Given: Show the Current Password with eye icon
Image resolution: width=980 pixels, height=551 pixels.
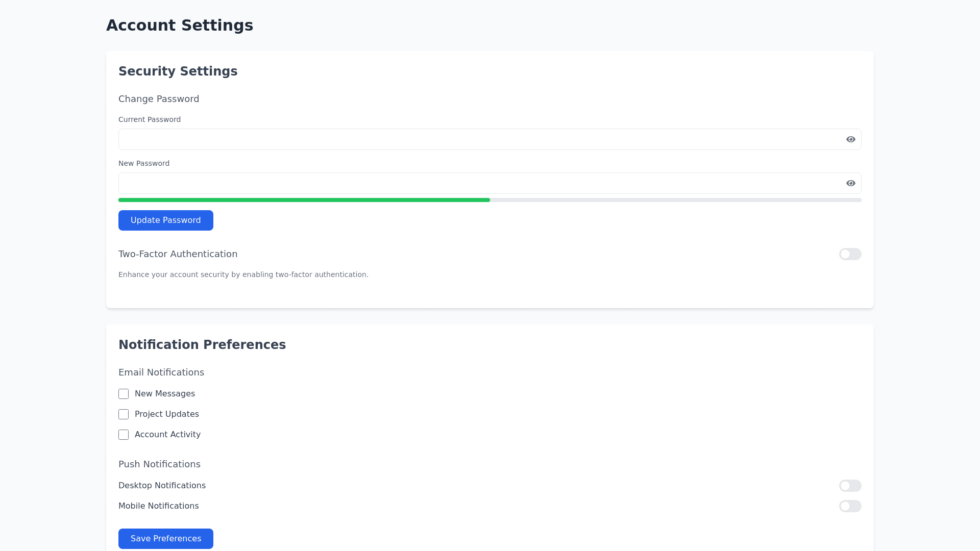Looking at the screenshot, I should pyautogui.click(x=850, y=139).
